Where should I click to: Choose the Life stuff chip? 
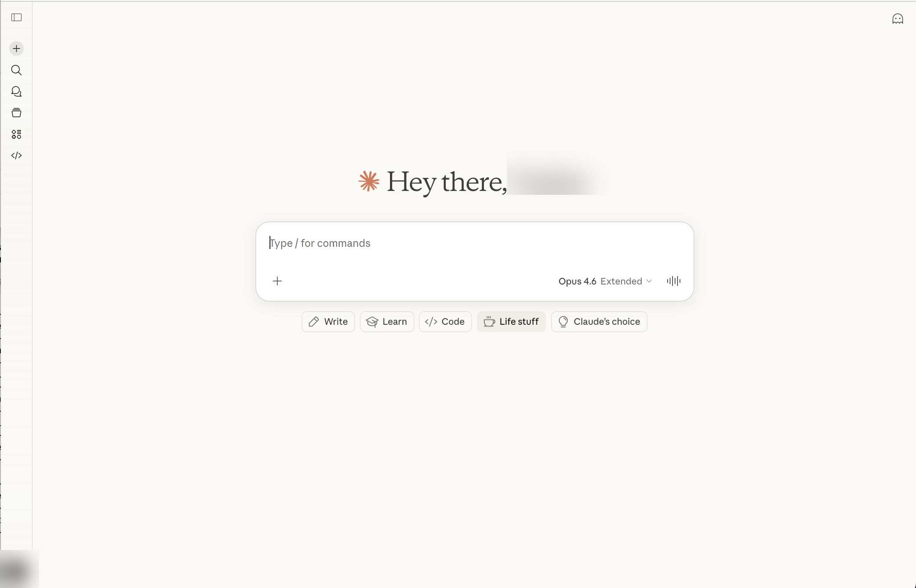click(511, 322)
